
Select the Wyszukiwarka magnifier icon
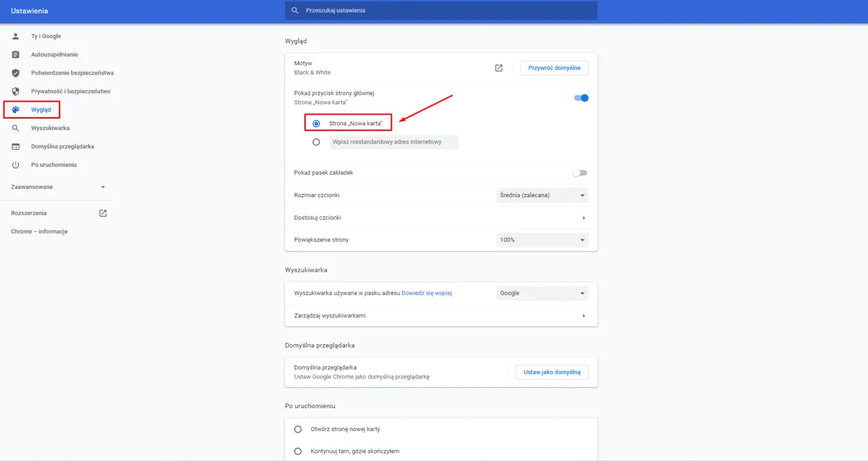[x=15, y=127]
